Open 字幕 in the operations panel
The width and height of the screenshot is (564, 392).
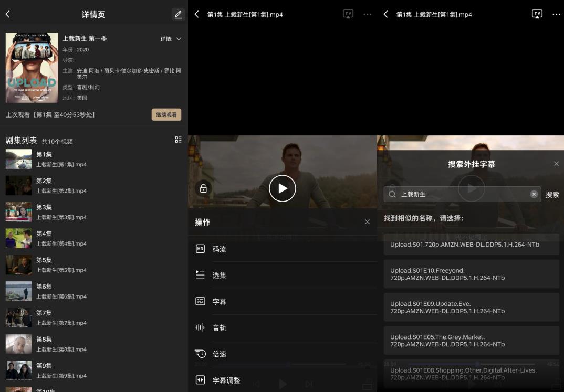click(219, 301)
